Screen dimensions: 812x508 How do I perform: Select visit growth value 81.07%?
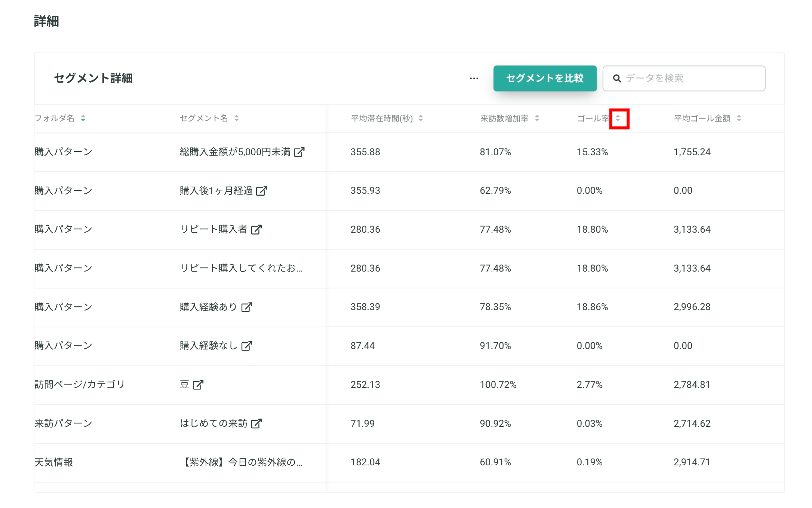(x=495, y=152)
